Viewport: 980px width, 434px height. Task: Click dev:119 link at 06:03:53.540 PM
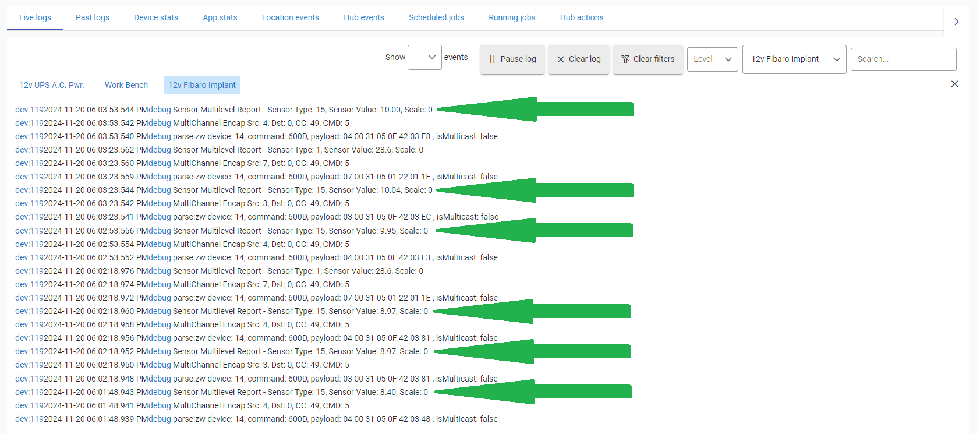coord(29,136)
